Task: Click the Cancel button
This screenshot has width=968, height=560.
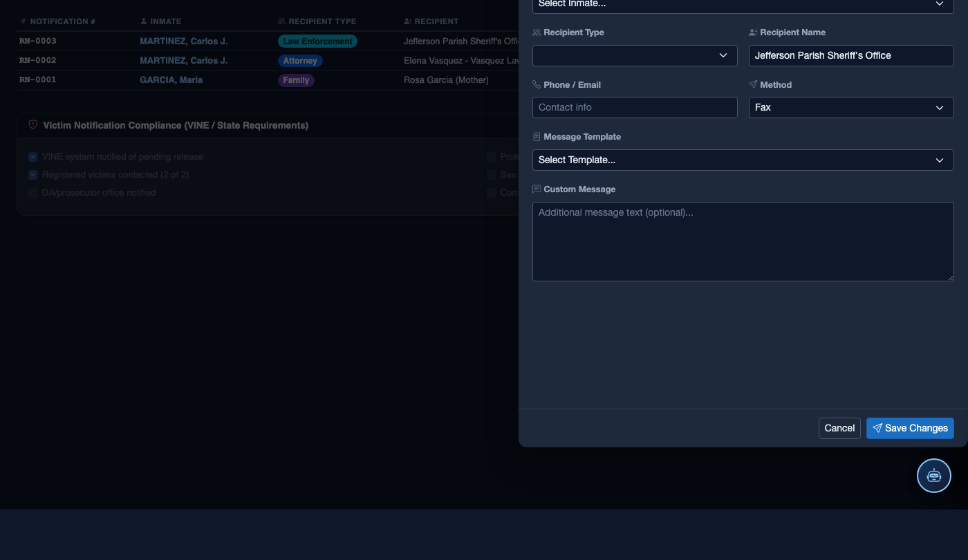Action: pos(839,428)
